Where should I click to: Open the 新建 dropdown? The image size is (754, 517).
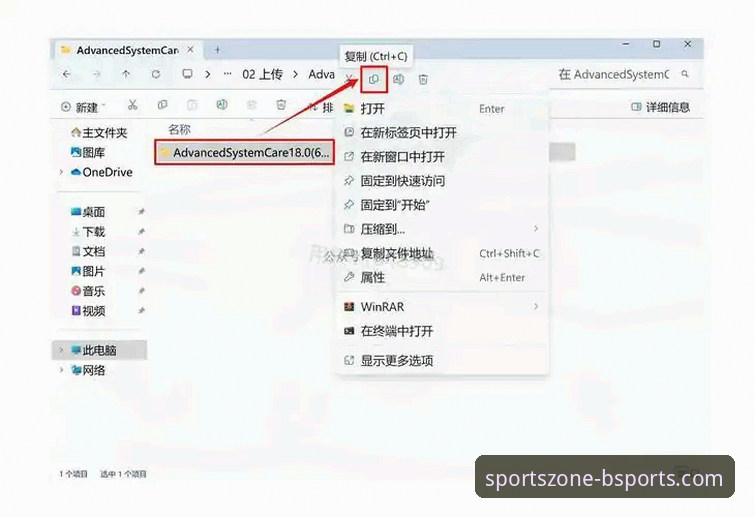tap(83, 107)
